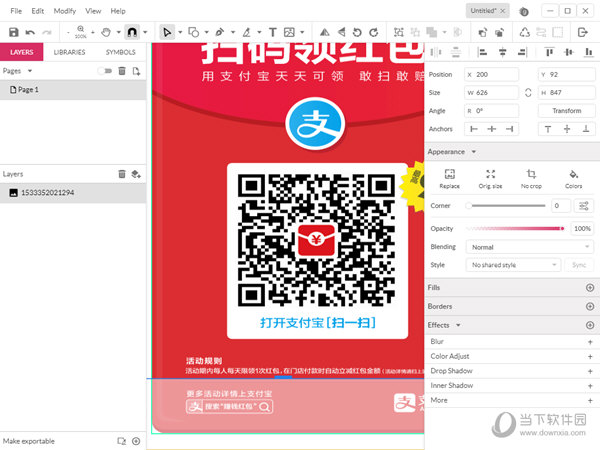
Task: Click the Bring forward arrange icon
Action: click(483, 33)
